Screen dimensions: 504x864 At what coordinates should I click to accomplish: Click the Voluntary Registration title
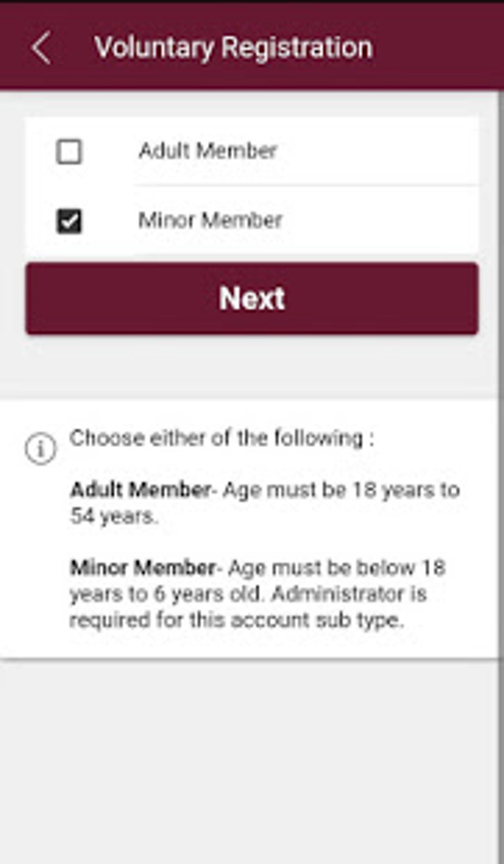click(233, 48)
